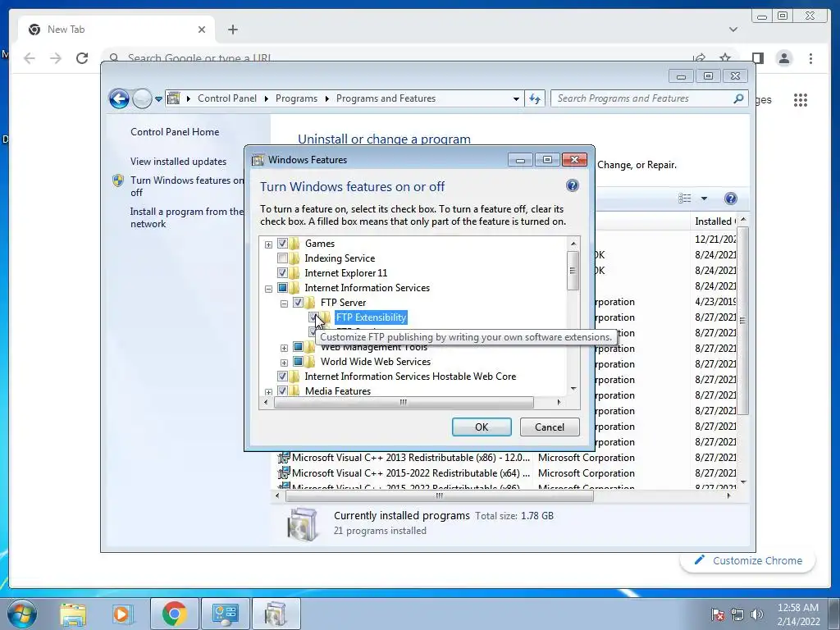Click the FTP Server folder icon
Image resolution: width=840 pixels, height=630 pixels.
[310, 303]
